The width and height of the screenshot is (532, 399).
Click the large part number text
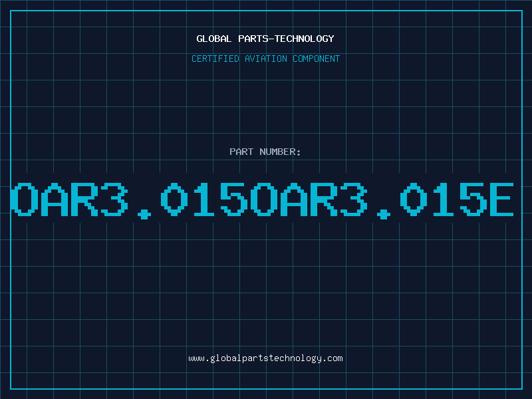(x=262, y=200)
